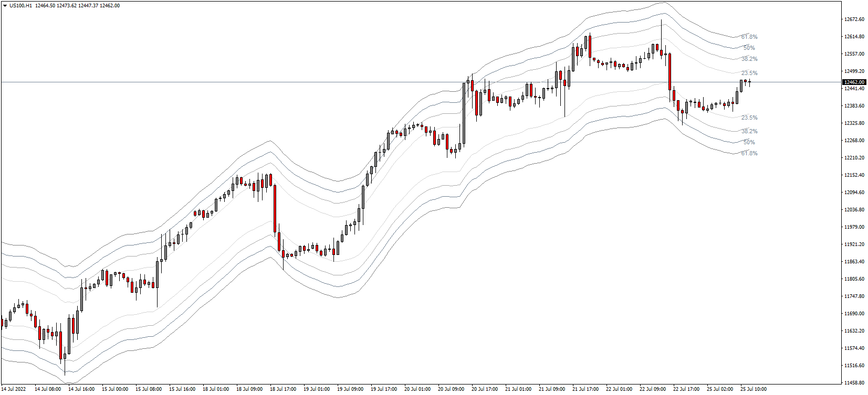Click the 12614.80 price scale label

click(854, 37)
